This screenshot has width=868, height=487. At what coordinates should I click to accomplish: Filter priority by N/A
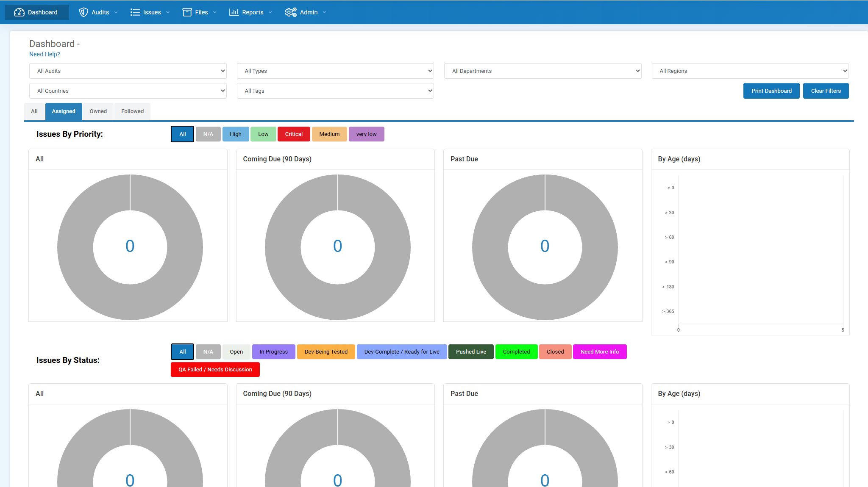coord(208,134)
